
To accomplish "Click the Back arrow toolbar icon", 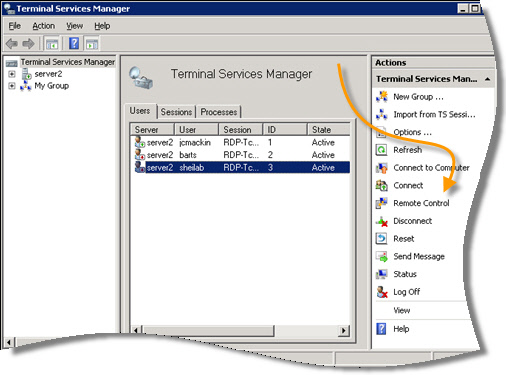I will pyautogui.click(x=12, y=44).
